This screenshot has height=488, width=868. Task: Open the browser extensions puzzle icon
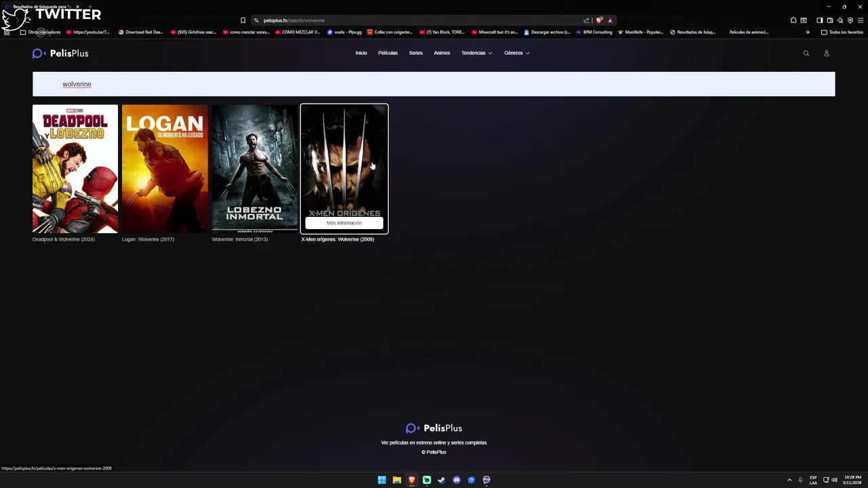[x=793, y=20]
